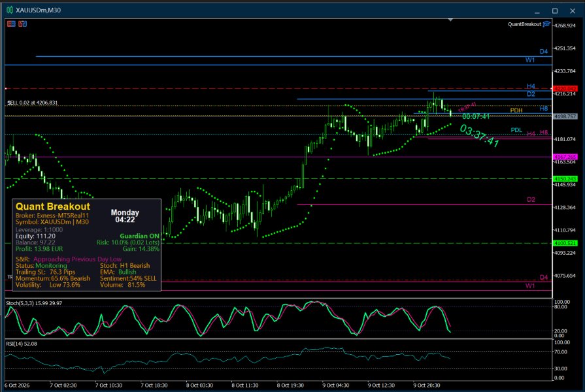Click the Quant Breakout panel title

(x=52, y=206)
